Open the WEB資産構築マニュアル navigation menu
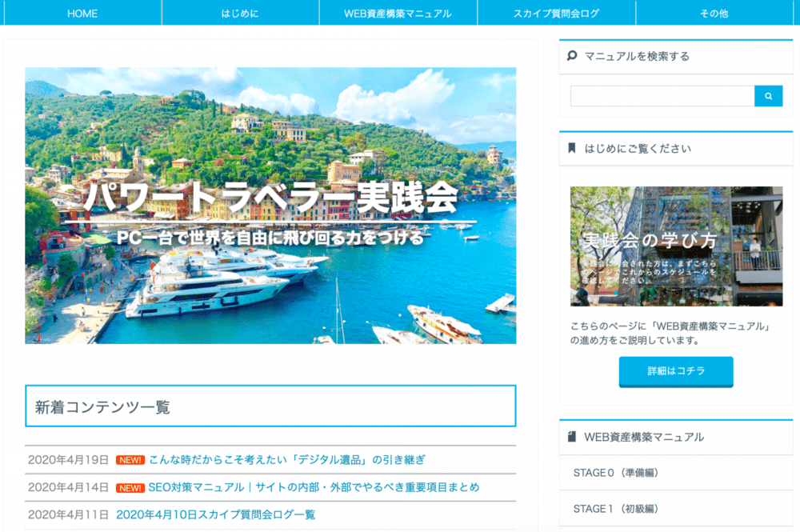Viewport: 800px width, 532px height. click(x=398, y=13)
